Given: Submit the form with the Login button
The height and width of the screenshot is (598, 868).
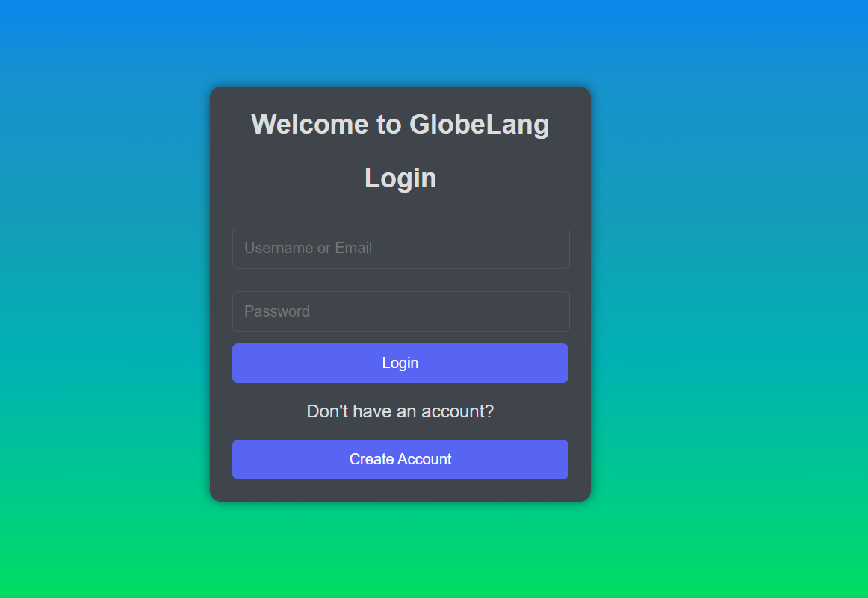Looking at the screenshot, I should pos(400,363).
